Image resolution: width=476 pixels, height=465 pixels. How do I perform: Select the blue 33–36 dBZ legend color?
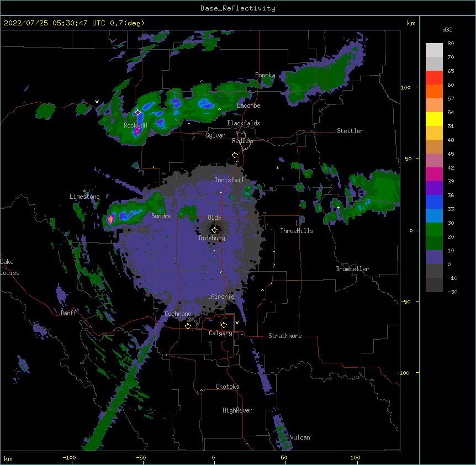pyautogui.click(x=434, y=202)
